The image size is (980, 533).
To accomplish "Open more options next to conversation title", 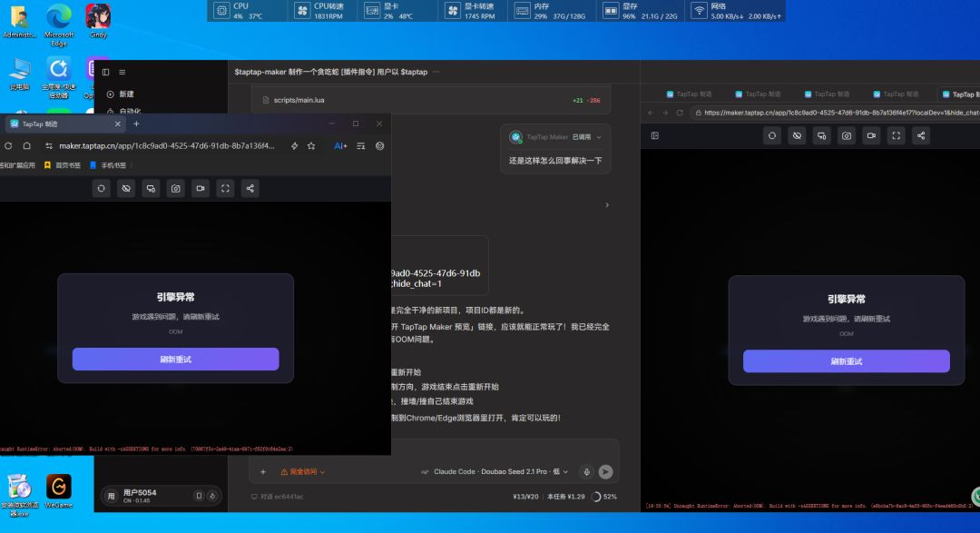I will (x=436, y=72).
